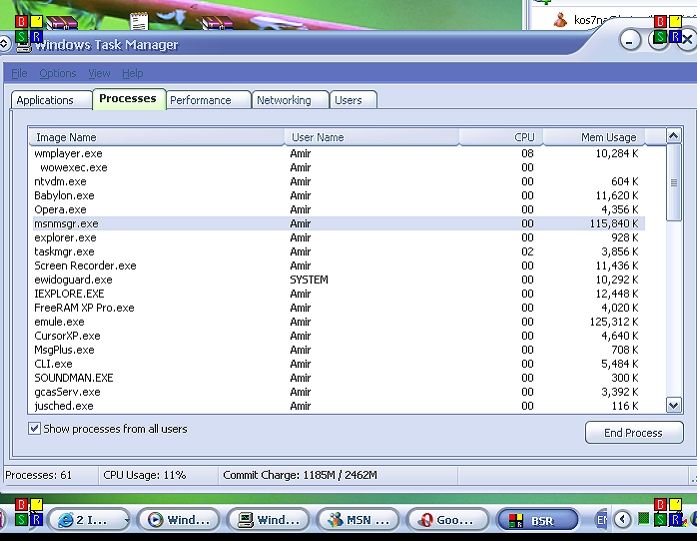Select the IEXPLORE.EXE process
The image size is (697, 541).
(x=339, y=294)
